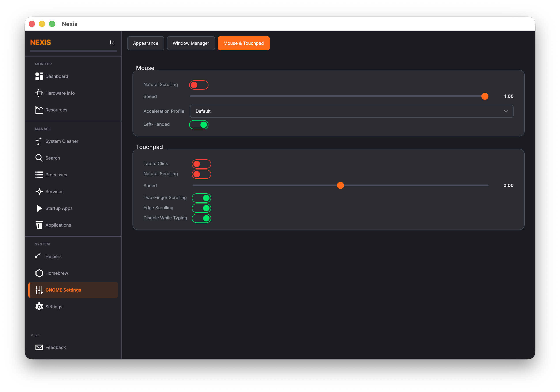Click the Startup Apps play icon
560x392 pixels.
(39, 208)
